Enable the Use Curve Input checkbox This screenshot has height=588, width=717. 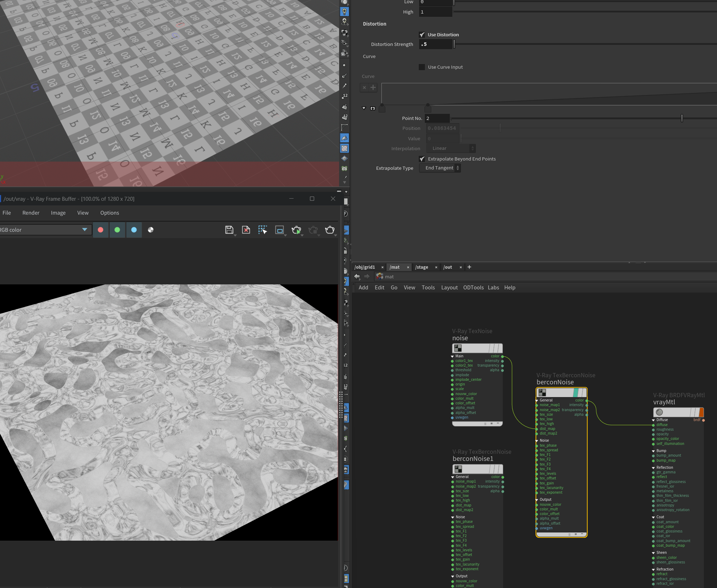422,67
